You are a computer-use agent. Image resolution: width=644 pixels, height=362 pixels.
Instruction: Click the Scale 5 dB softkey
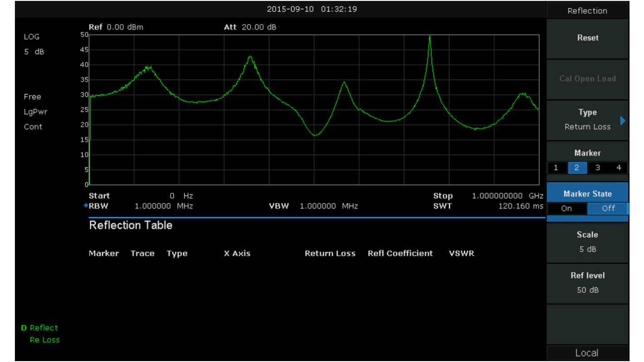pyautogui.click(x=587, y=242)
